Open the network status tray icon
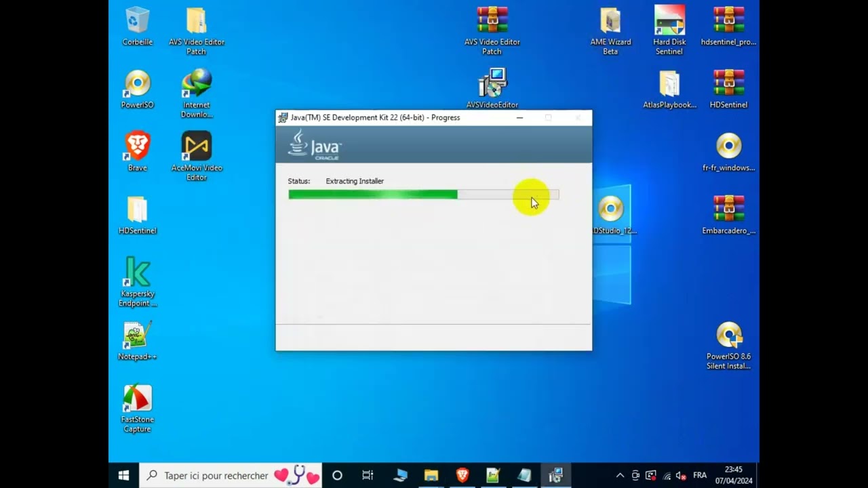 click(x=667, y=476)
